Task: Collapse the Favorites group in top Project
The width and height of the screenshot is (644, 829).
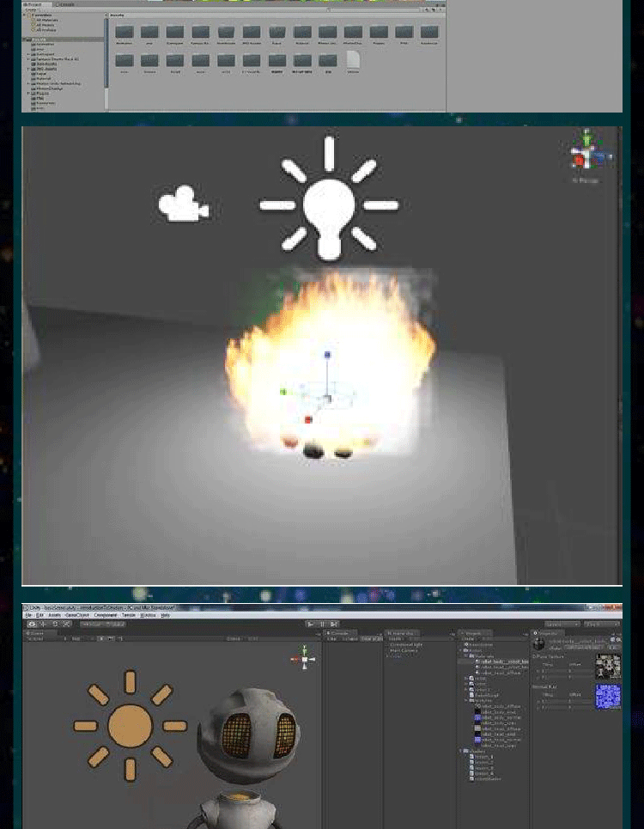Action: click(x=24, y=15)
